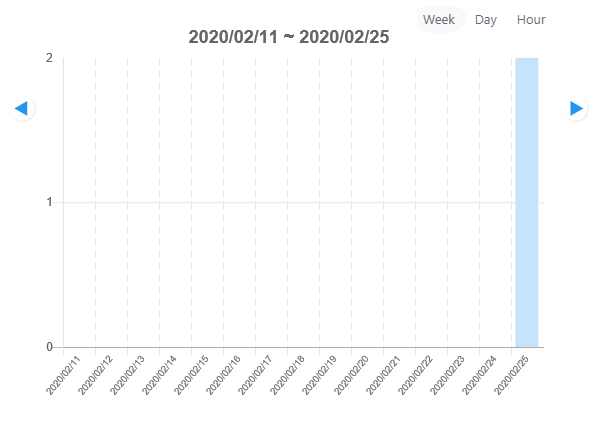
Task: Select the 2020/02/16 axis label
Action: (223, 375)
